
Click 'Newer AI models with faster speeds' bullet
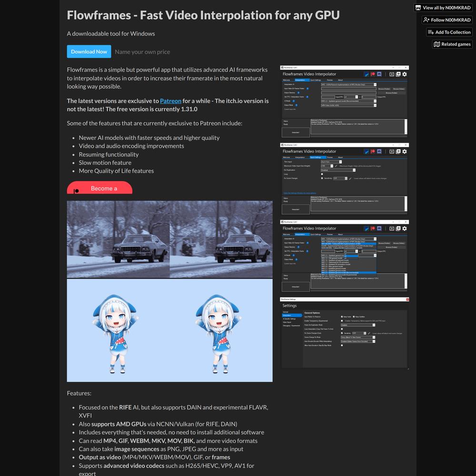coord(149,138)
